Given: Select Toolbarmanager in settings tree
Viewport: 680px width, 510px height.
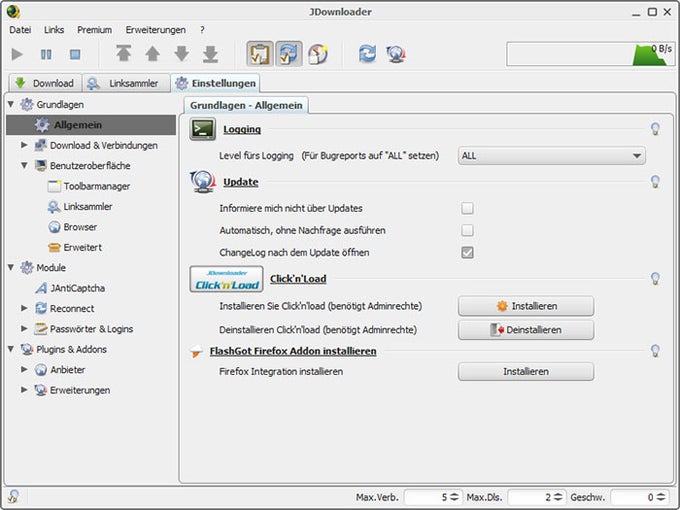Looking at the screenshot, I should 97,186.
